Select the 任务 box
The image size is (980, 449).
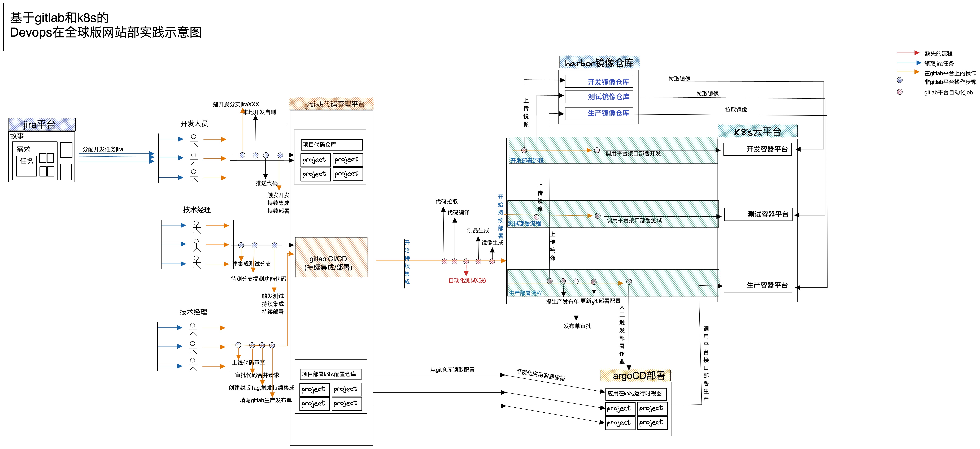(x=27, y=166)
